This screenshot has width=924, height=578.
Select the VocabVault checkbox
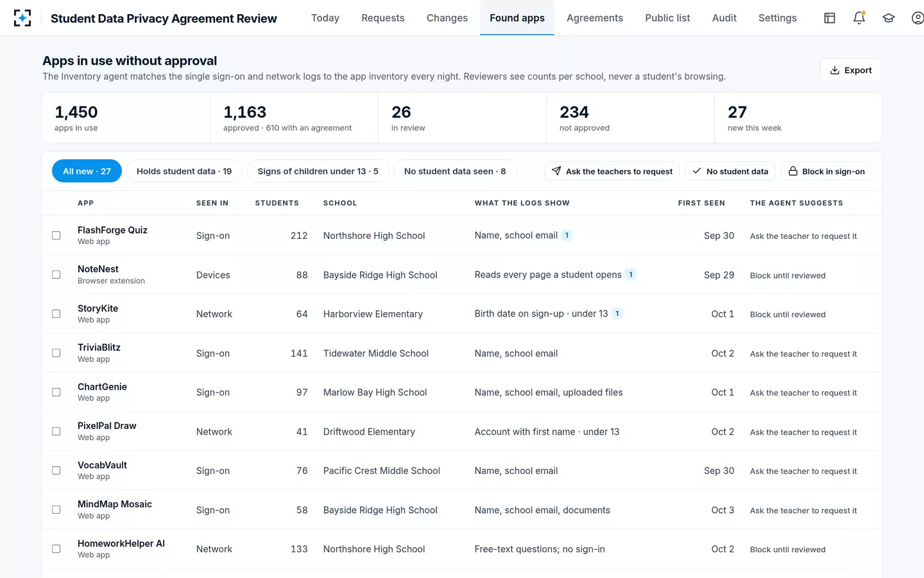pos(56,471)
